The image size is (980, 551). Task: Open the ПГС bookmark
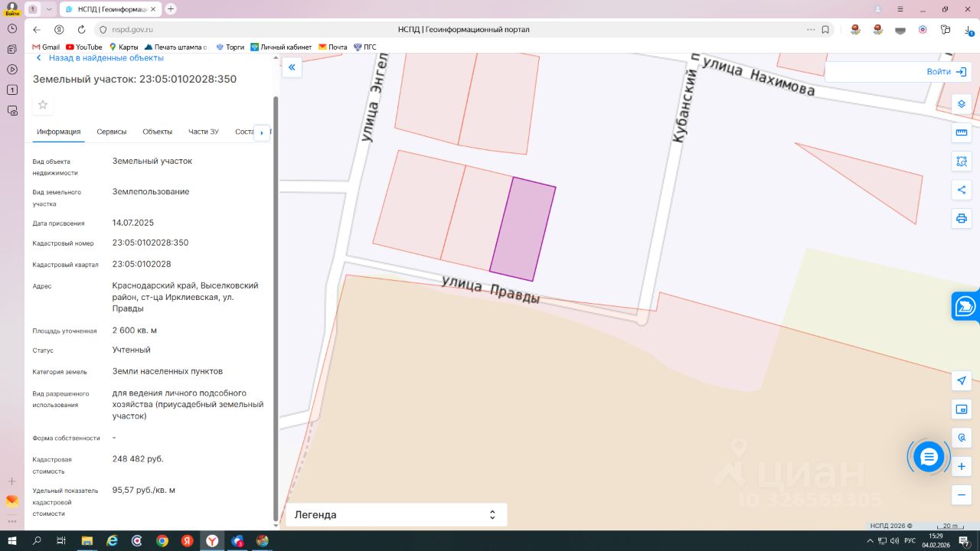point(365,47)
